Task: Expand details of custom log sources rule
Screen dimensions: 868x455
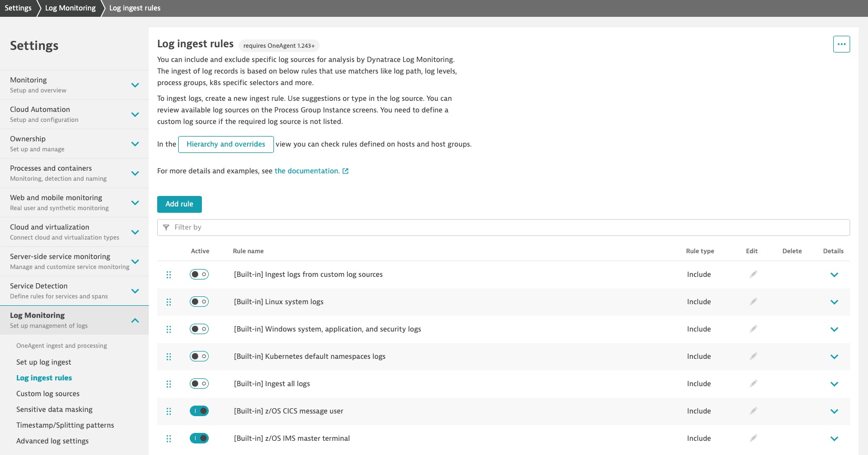Action: pos(834,275)
